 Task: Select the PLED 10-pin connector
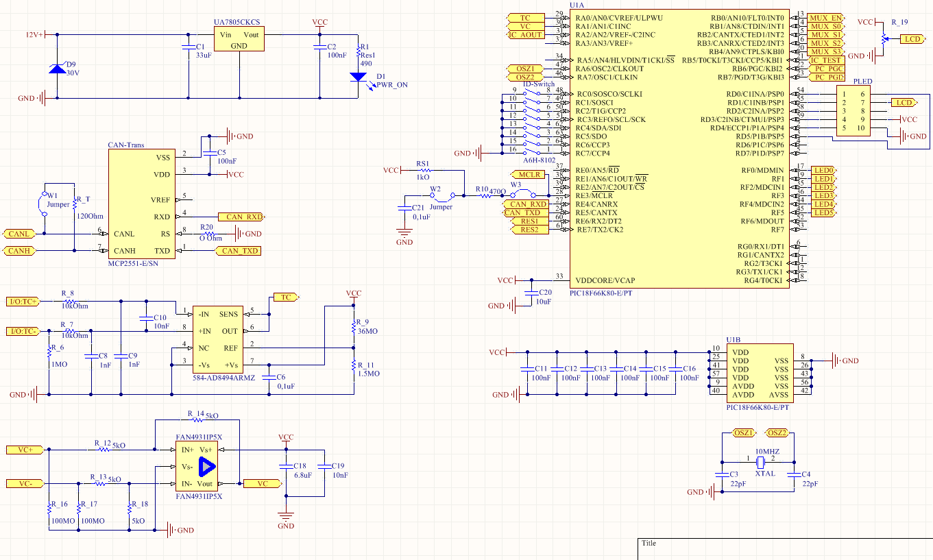coord(853,111)
